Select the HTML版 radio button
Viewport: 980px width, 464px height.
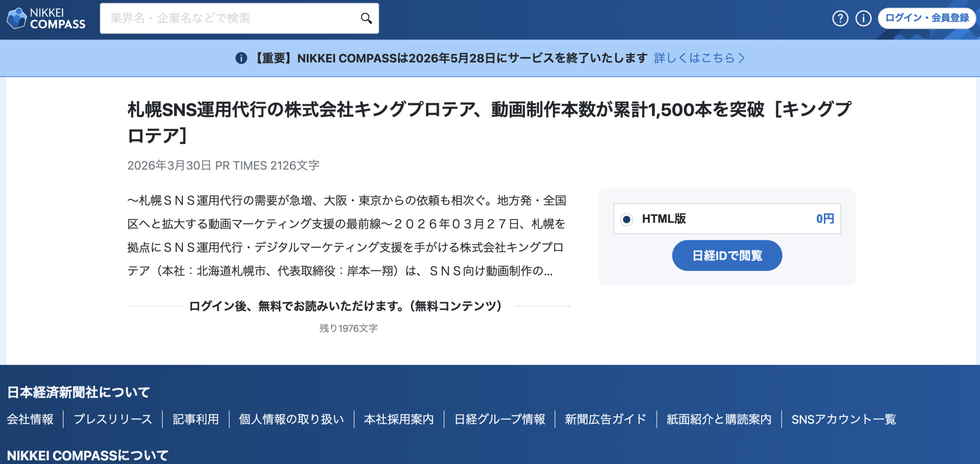click(627, 219)
